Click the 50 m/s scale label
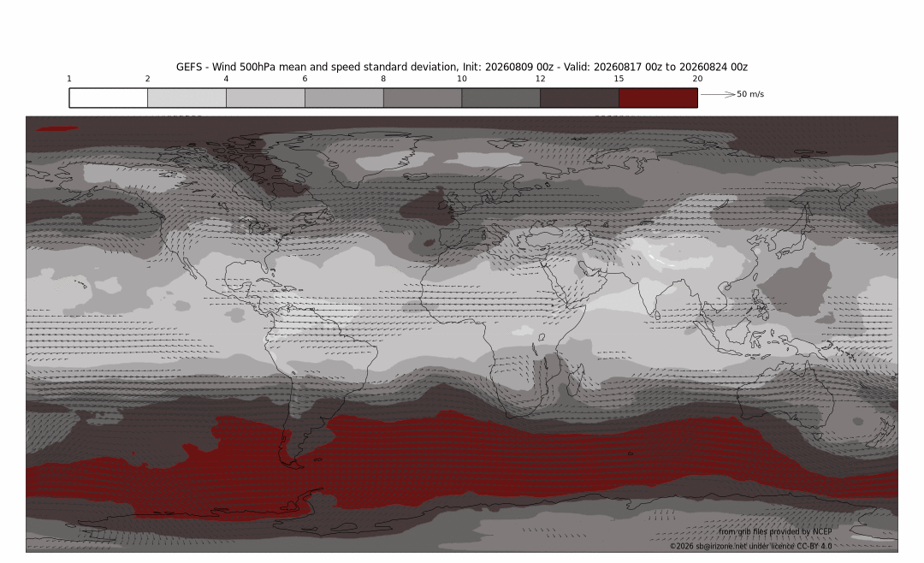Viewport: 924px width, 563px height. click(x=750, y=94)
